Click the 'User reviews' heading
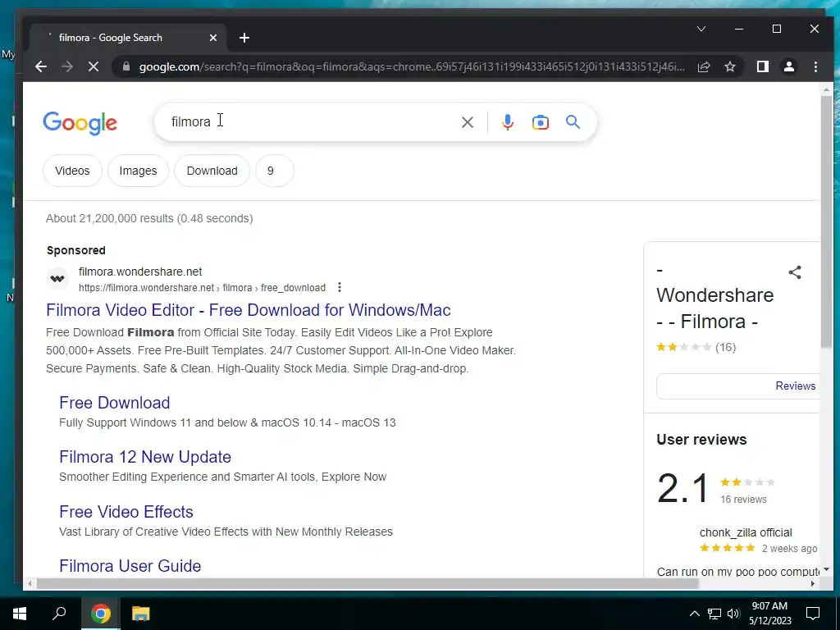Viewport: 840px width, 630px height. (x=701, y=440)
